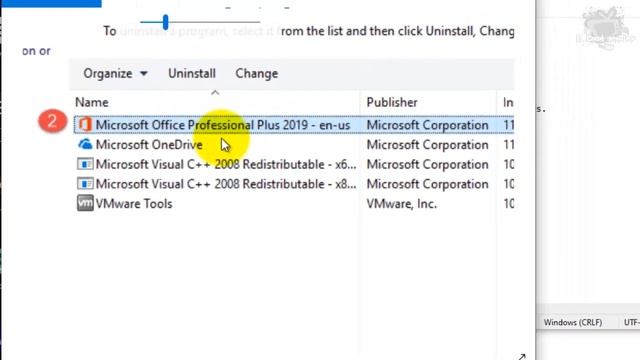This screenshot has width=640, height=360.
Task: Click the Microsoft OneDrive cloud icon
Action: pos(85,144)
